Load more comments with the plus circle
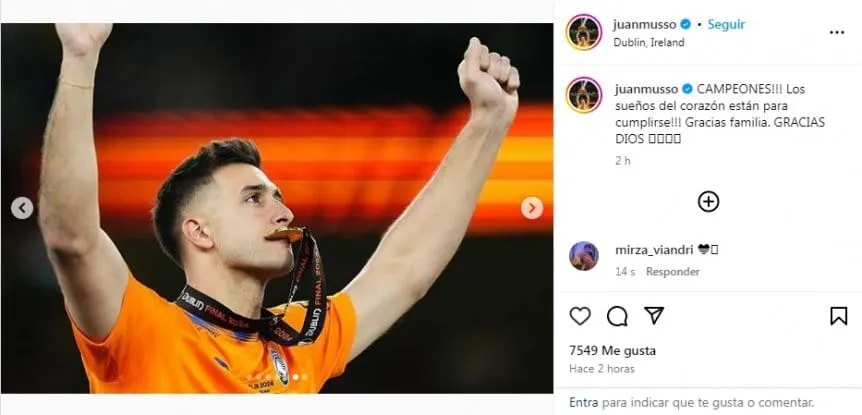Viewport: 862px width, 415px height. 708,201
